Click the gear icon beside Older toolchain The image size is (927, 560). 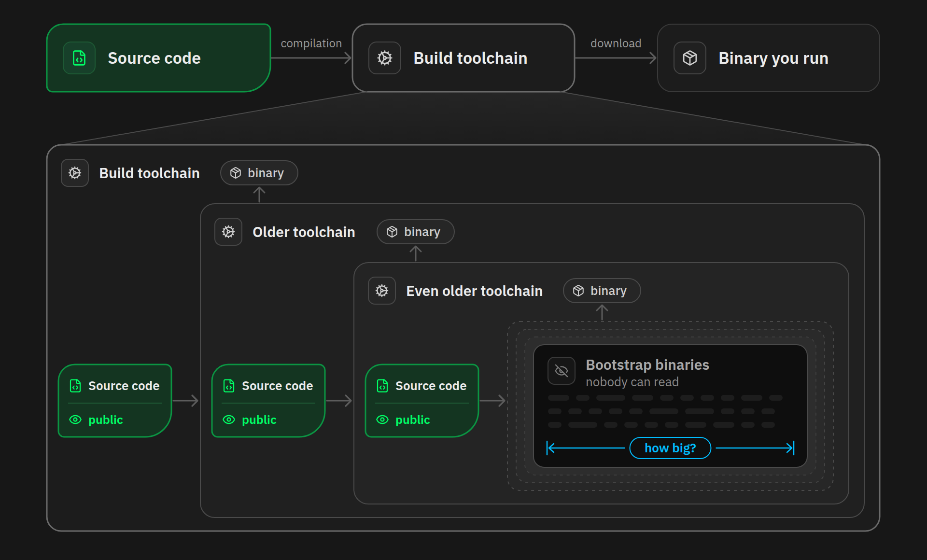pyautogui.click(x=228, y=232)
